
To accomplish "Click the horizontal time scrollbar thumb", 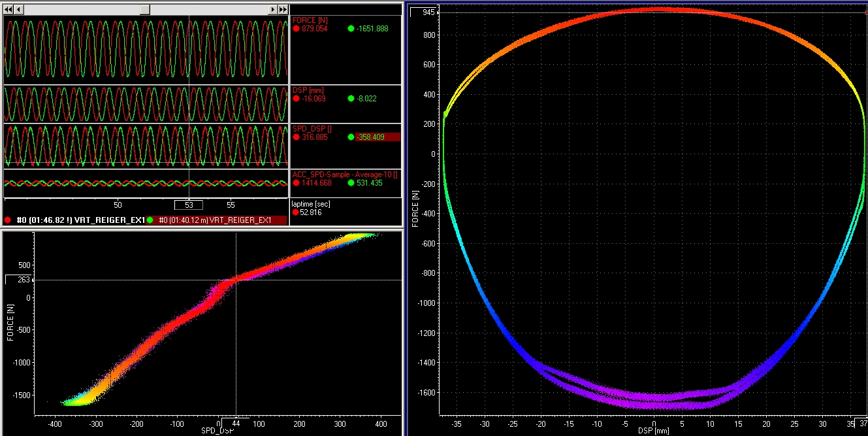I will point(144,9).
